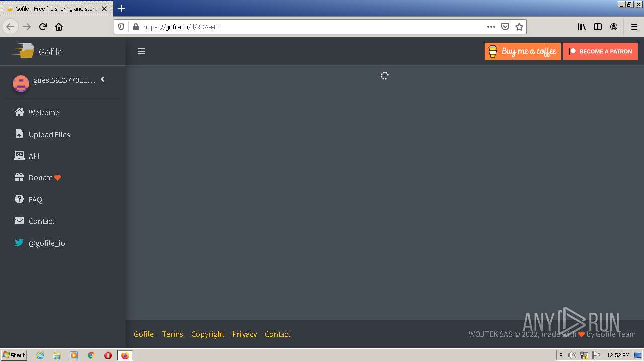Switch to Firefox taskbar button
Screen dimensions: 644x362
pyautogui.click(x=125, y=355)
